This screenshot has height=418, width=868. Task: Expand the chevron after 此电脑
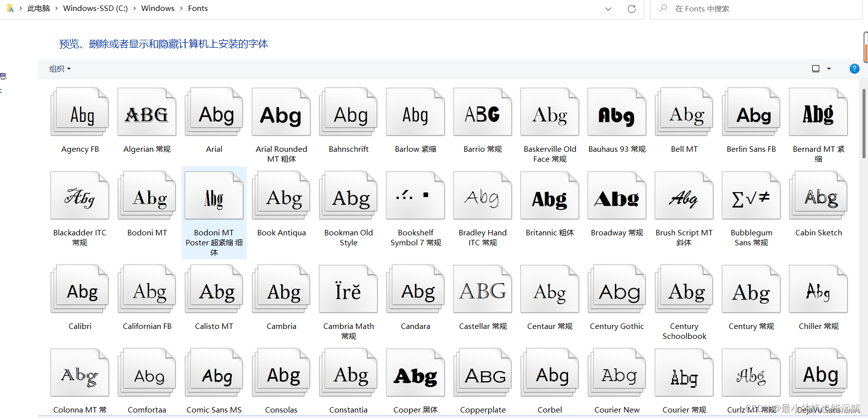(x=56, y=8)
